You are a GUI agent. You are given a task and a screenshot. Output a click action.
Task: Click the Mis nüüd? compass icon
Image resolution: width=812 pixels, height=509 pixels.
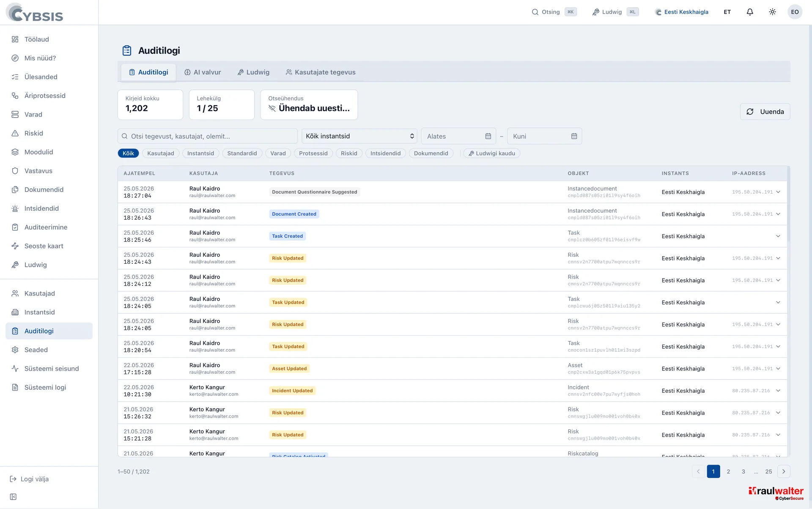[15, 58]
